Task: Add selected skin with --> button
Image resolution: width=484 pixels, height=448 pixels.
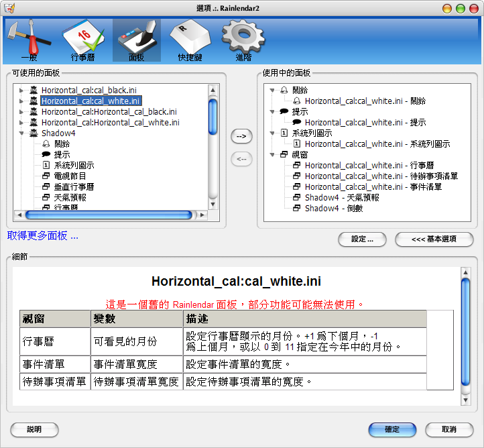Action: [x=241, y=136]
